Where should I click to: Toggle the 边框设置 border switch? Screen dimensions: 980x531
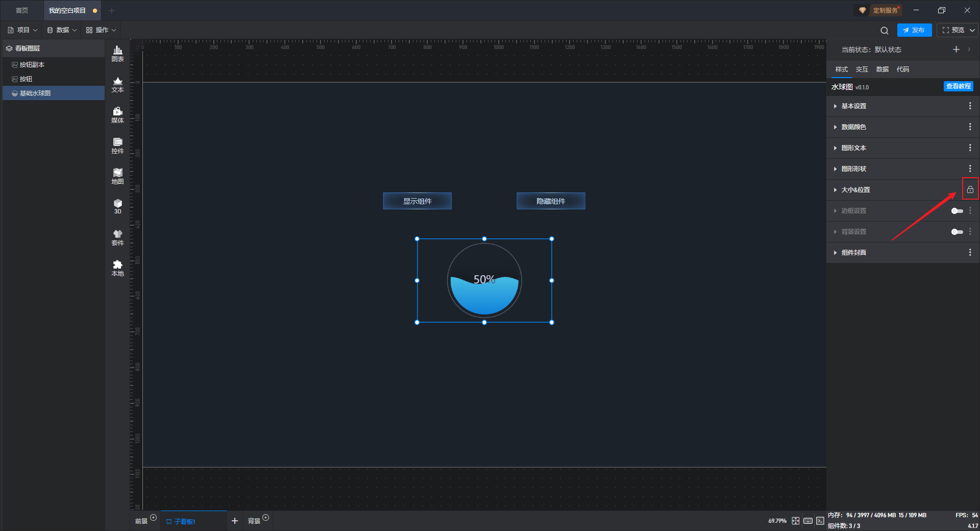[x=957, y=211]
